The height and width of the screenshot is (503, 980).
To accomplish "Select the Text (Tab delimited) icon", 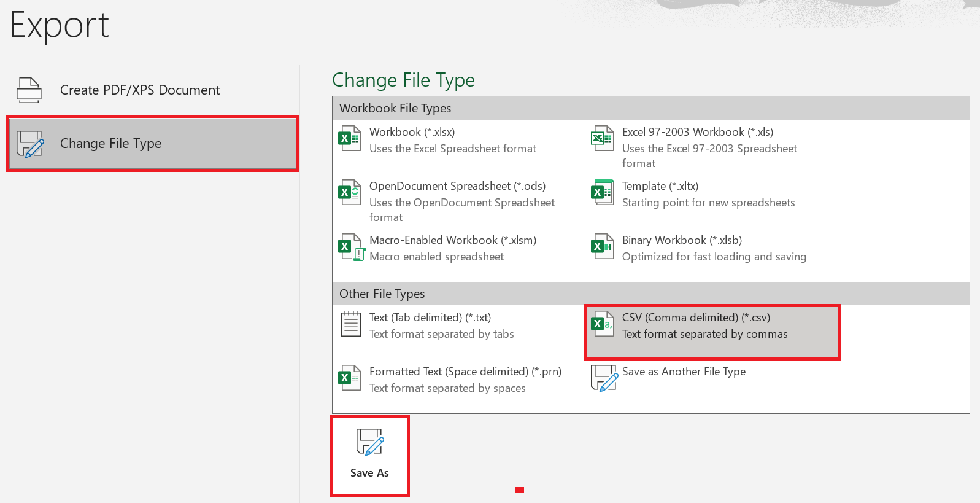I will 351,324.
